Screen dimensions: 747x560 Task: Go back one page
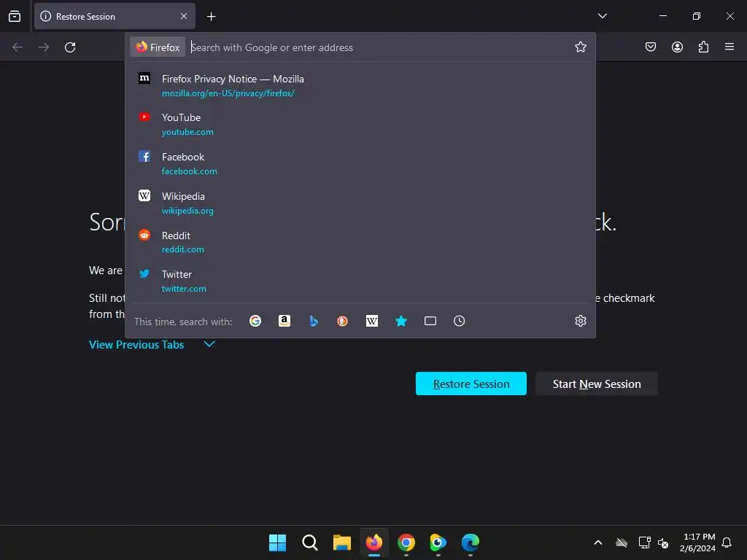[x=18, y=47]
